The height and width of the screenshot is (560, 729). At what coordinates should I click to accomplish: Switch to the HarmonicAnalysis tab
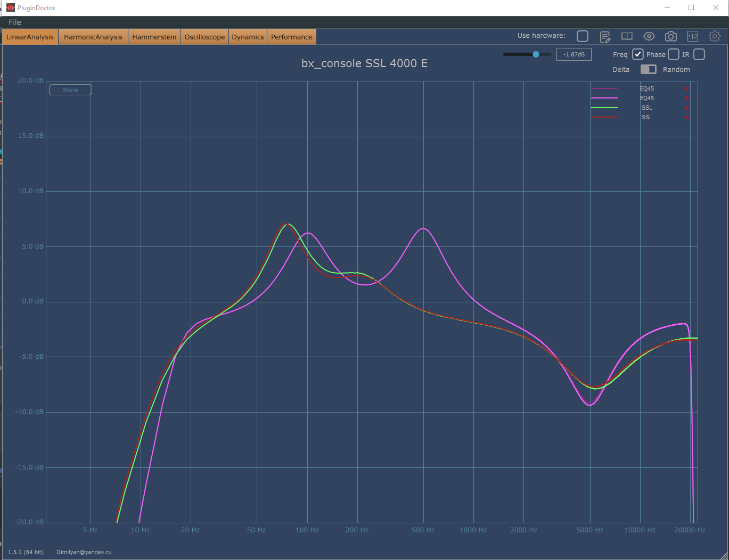pos(93,37)
